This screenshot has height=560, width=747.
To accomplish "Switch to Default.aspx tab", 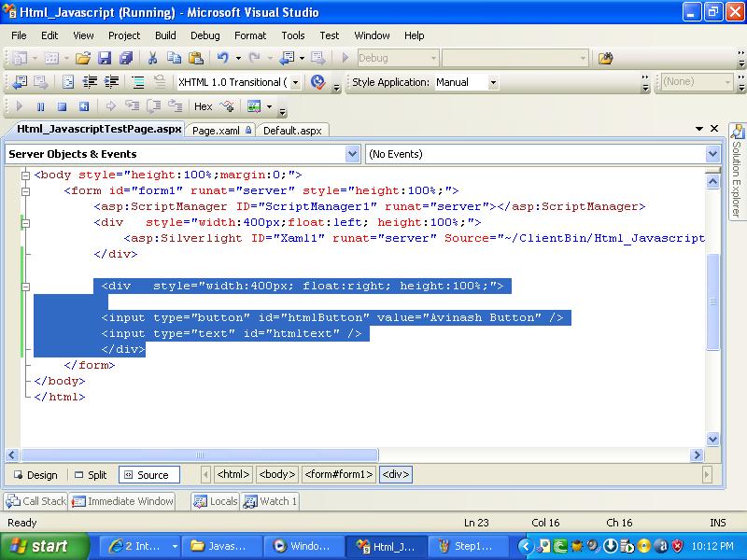I will (292, 131).
